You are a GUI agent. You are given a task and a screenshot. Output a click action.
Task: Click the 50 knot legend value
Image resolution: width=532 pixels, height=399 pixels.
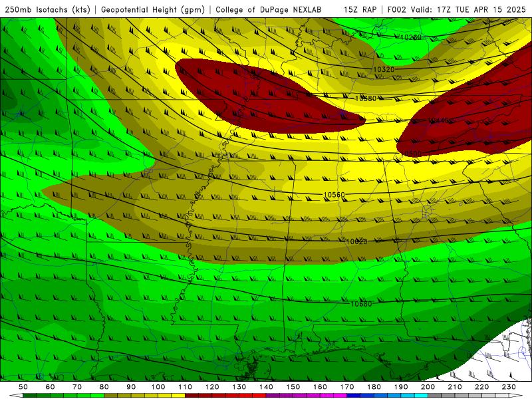[x=23, y=387]
